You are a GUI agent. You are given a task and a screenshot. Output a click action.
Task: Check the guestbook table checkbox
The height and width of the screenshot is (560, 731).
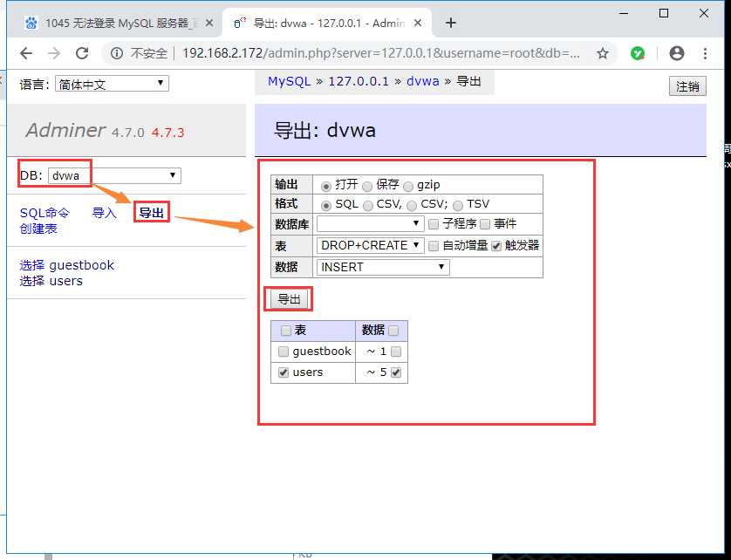[x=283, y=352]
